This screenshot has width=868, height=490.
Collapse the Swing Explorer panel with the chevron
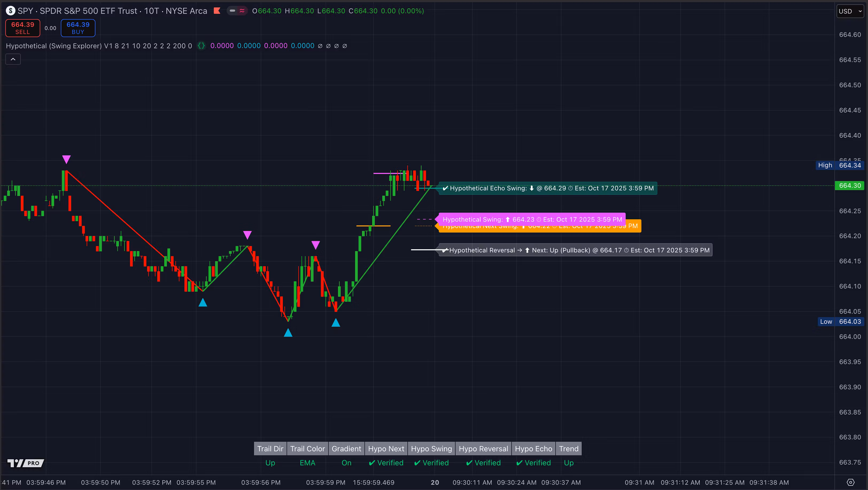tap(13, 59)
